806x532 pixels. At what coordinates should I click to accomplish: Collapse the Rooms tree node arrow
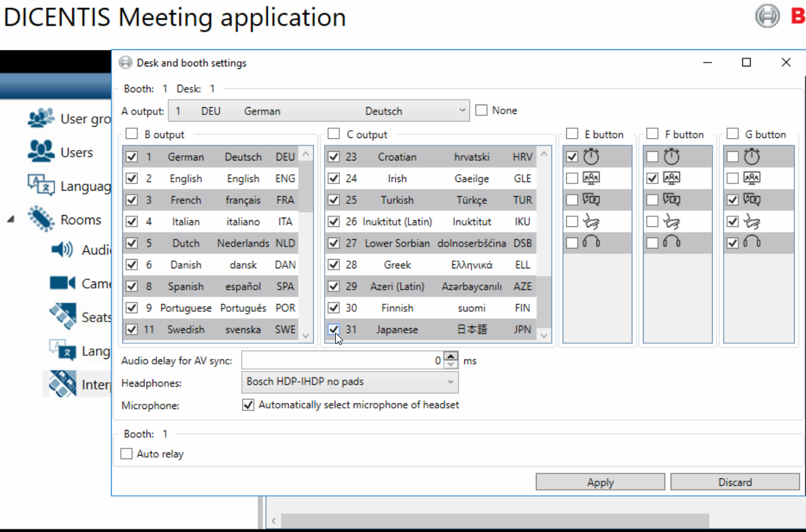[x=11, y=220]
